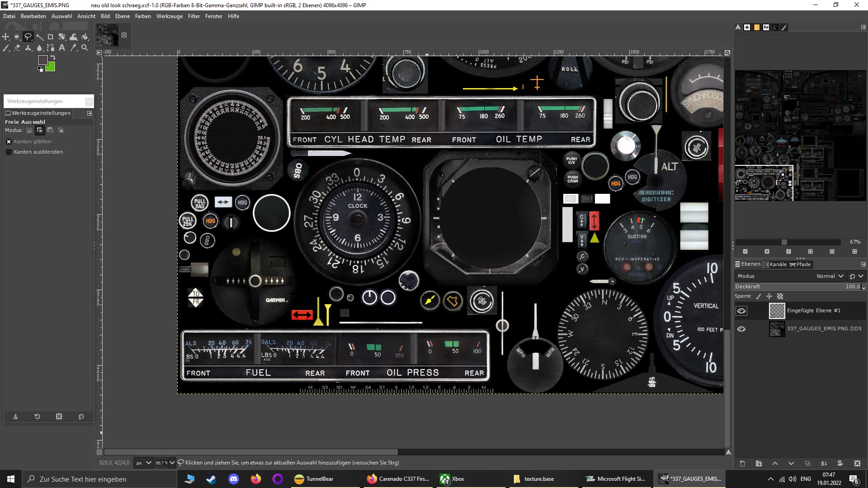Select the Move tool

[6, 37]
